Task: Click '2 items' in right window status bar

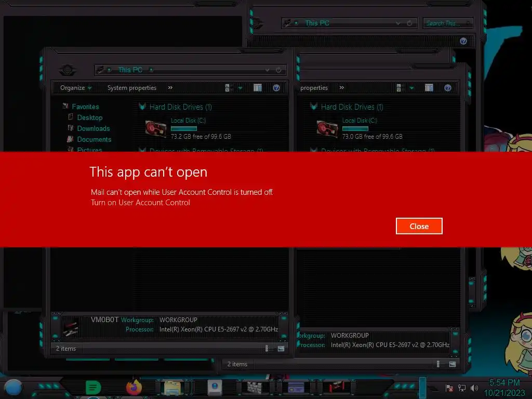Action: coord(237,364)
